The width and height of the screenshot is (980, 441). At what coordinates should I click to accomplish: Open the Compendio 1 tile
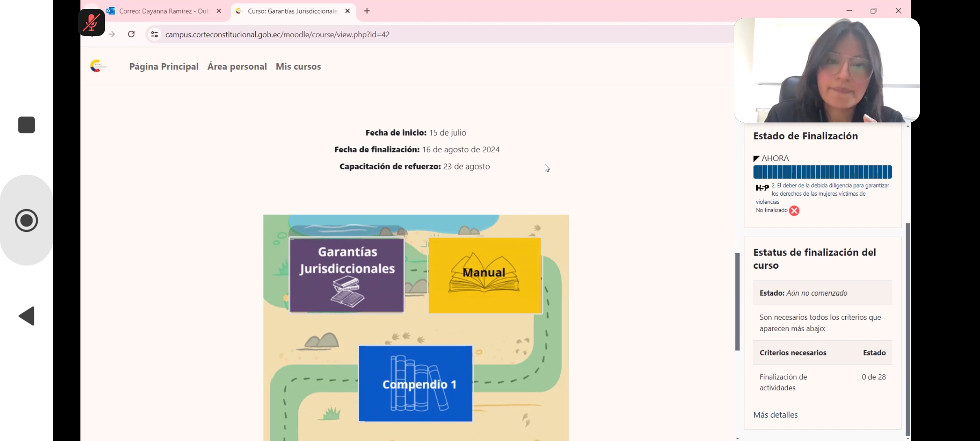415,383
